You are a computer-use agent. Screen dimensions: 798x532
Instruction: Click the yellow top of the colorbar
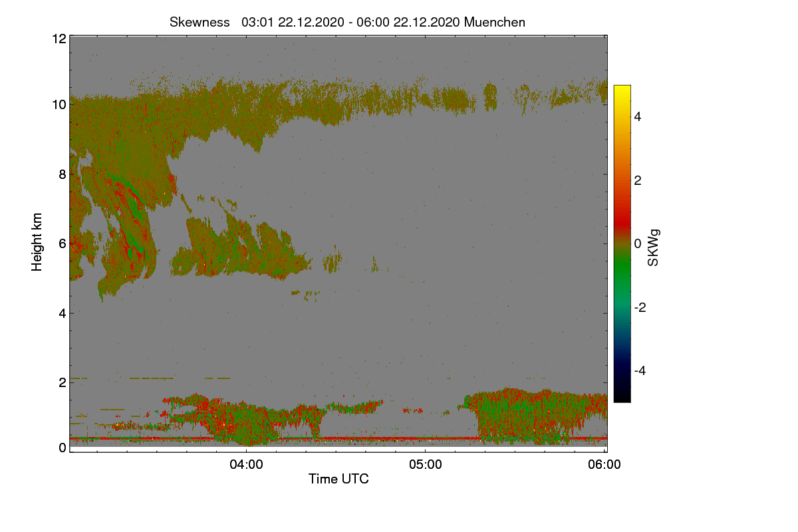point(622,91)
